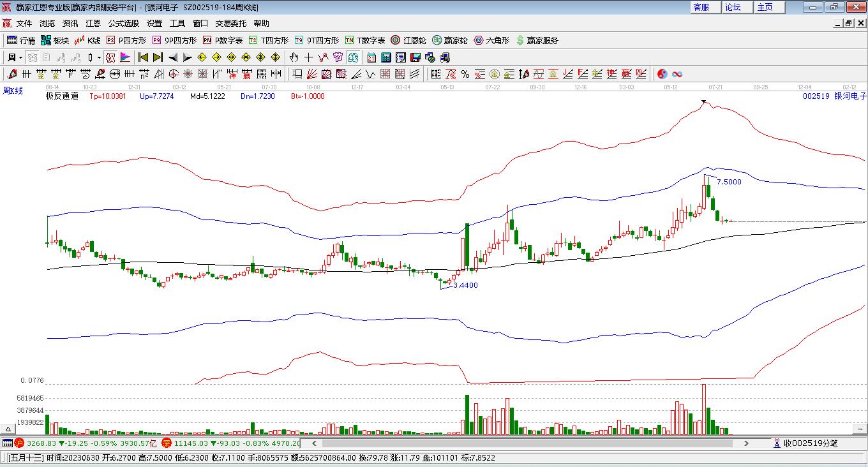Toggle the crosshair cursor tool
The width and height of the screenshot is (868, 467).
point(309,57)
